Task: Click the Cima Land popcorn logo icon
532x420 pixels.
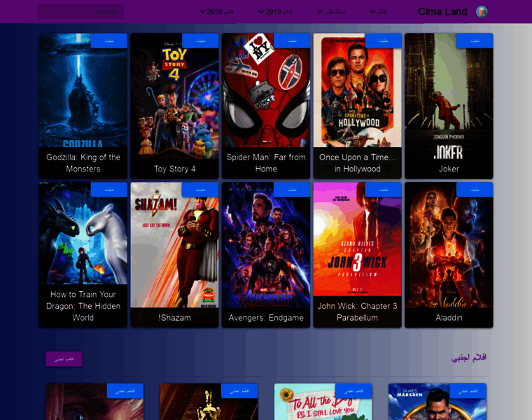Action: click(x=482, y=11)
